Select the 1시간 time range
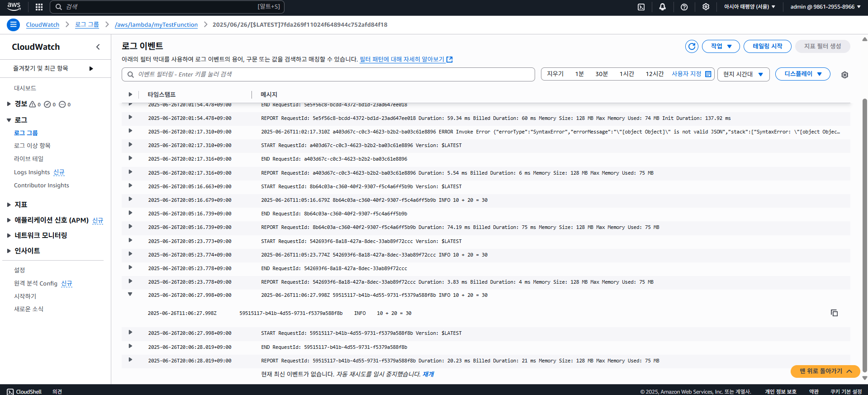The height and width of the screenshot is (395, 868). coord(627,74)
